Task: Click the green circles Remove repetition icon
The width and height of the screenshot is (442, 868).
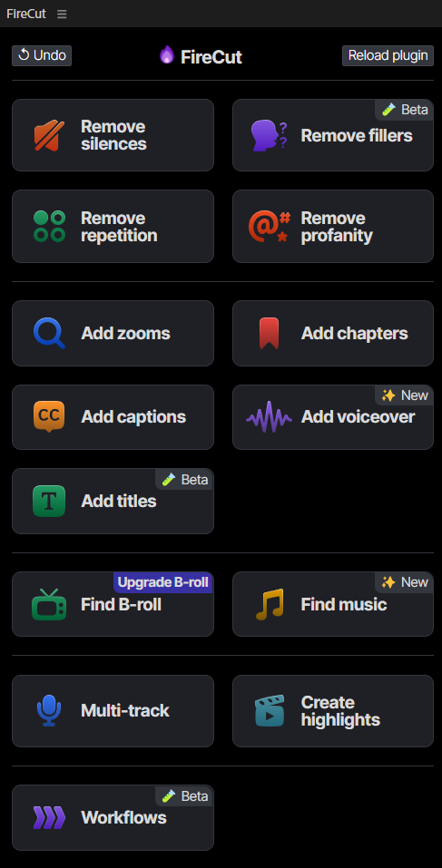Action: [x=49, y=226]
